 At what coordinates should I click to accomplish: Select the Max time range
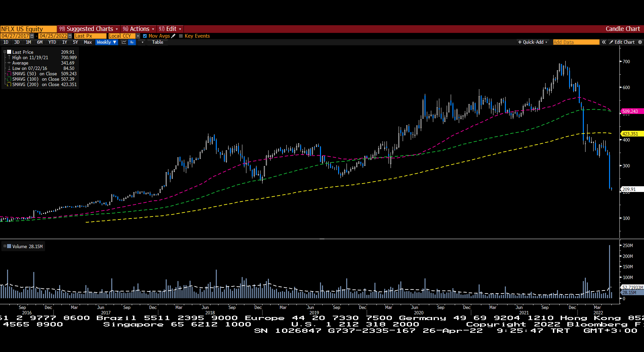click(x=88, y=42)
